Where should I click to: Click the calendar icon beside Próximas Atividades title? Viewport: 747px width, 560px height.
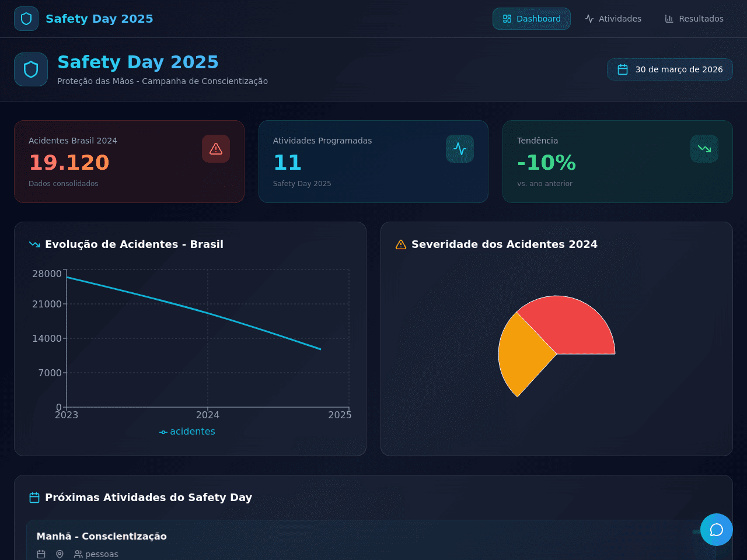pos(34,498)
